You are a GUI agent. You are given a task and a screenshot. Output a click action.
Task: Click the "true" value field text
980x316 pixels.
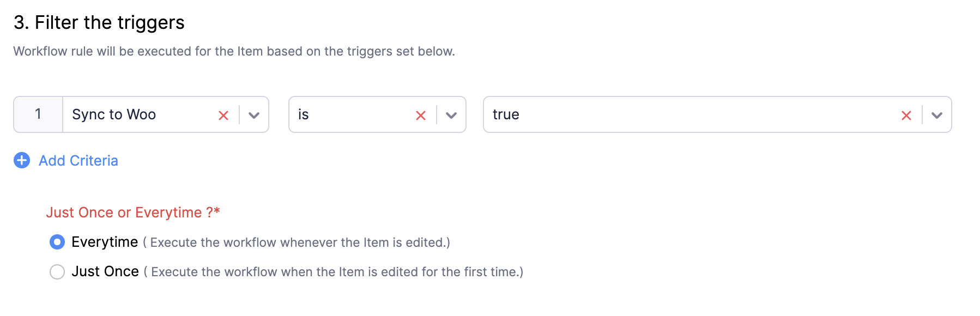pyautogui.click(x=506, y=114)
